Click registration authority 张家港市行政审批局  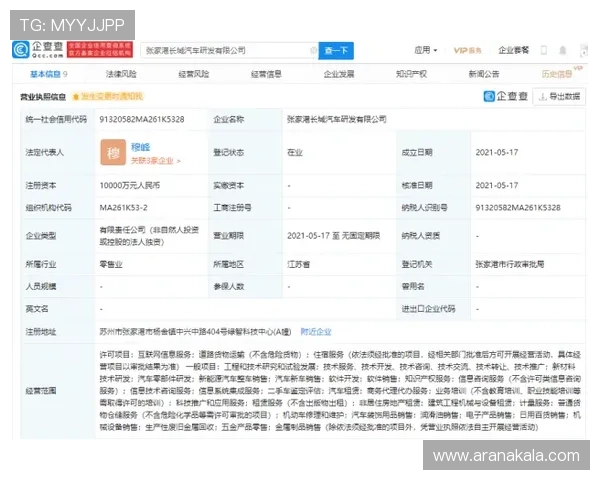click(510, 264)
